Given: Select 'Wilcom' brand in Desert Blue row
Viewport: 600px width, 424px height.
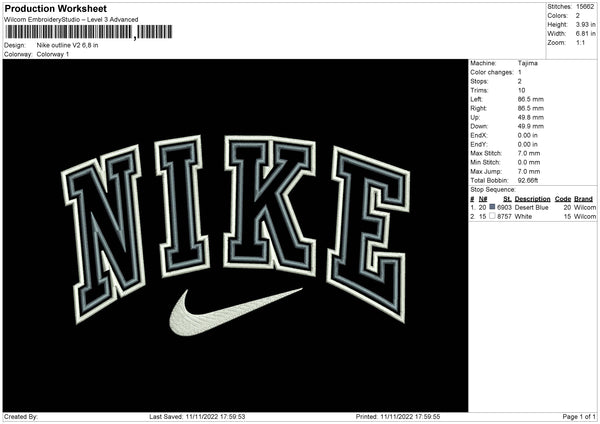Looking at the screenshot, I should 585,207.
